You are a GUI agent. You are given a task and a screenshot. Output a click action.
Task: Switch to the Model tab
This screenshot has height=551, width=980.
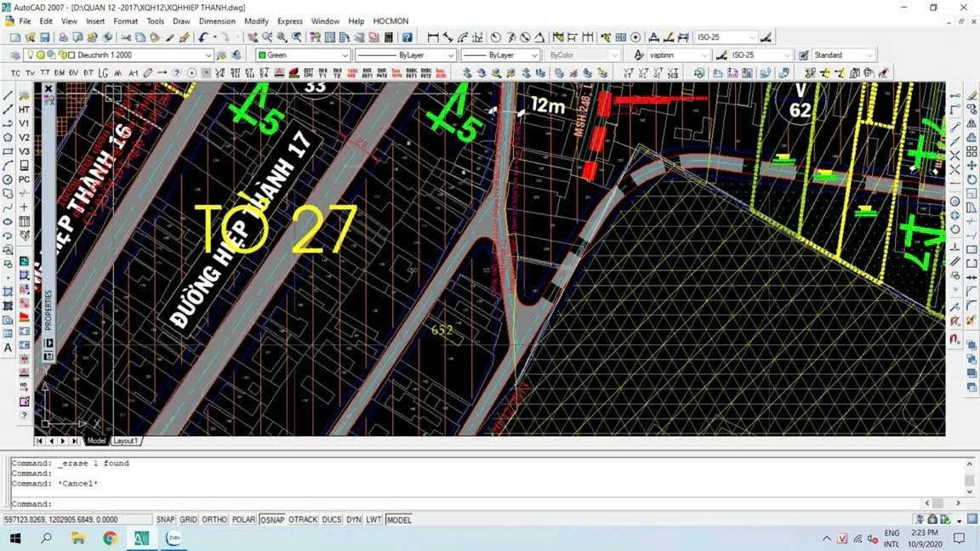click(96, 441)
